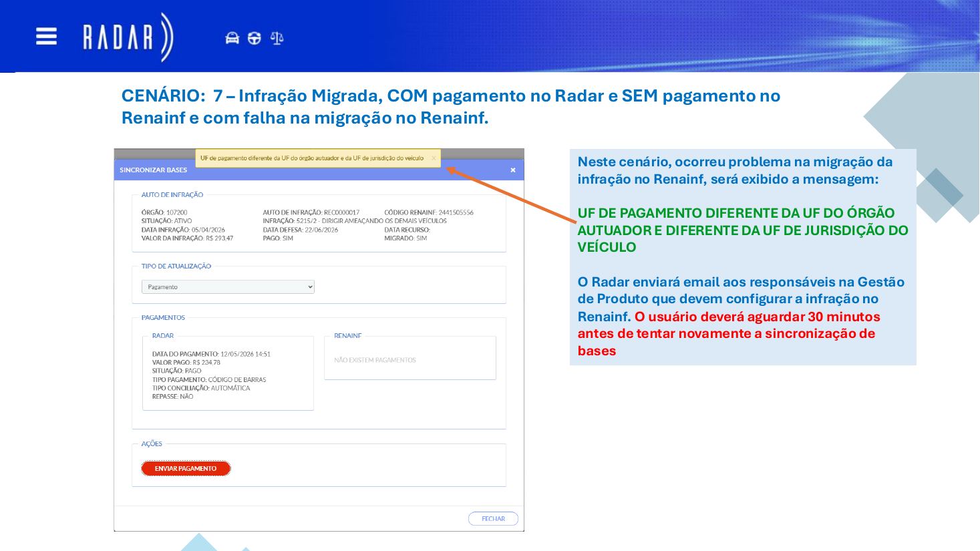The width and height of the screenshot is (980, 551).
Task: Click the Fechar button
Action: point(493,519)
